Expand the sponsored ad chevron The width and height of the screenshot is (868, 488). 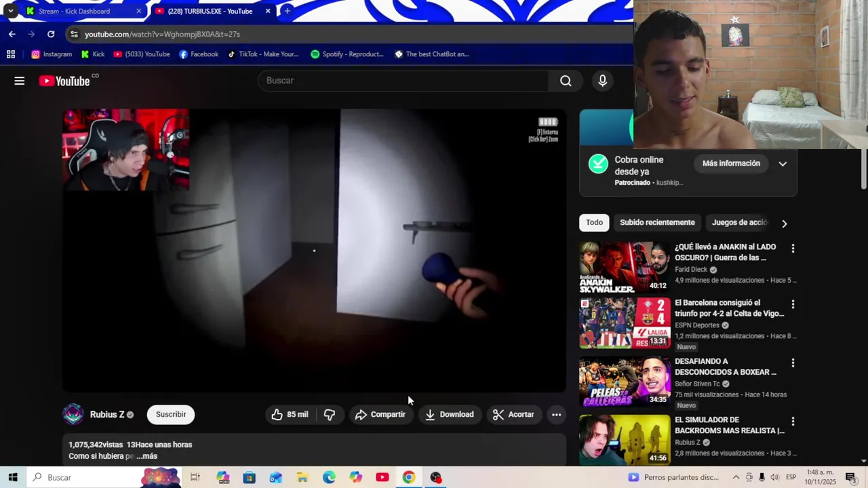(783, 163)
